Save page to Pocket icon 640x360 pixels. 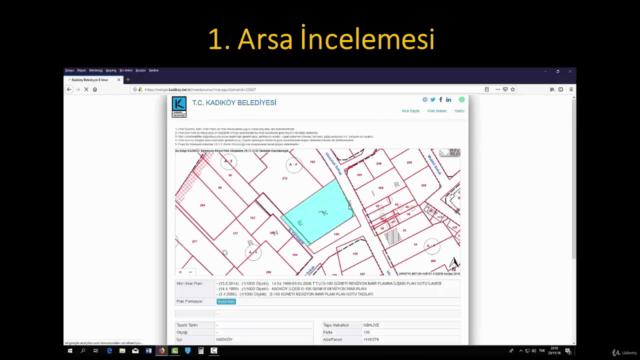505,89
